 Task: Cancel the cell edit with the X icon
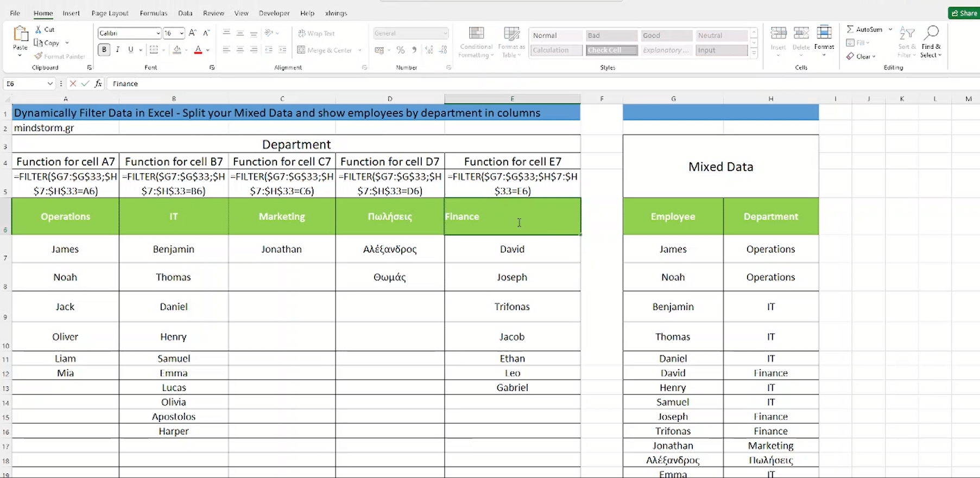(73, 84)
